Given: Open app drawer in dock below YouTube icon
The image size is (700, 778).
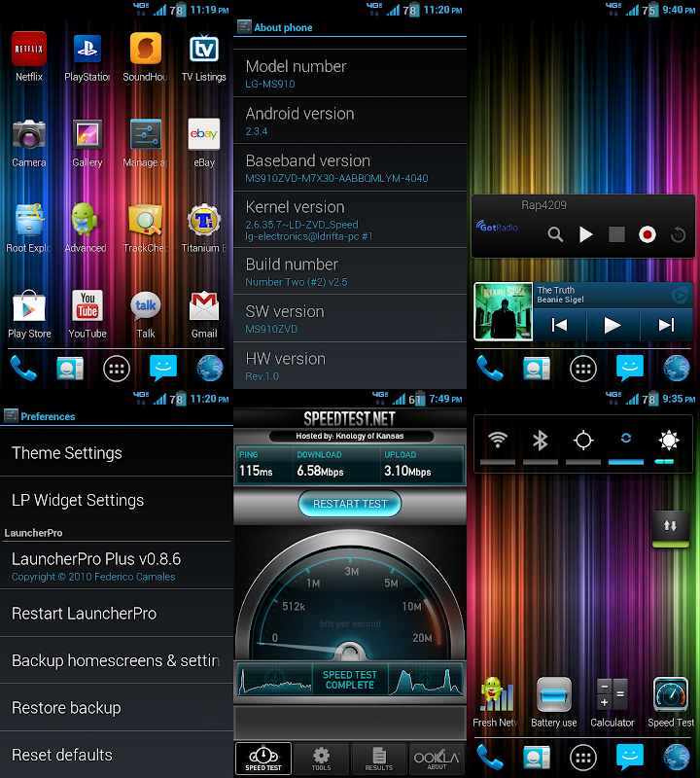Looking at the screenshot, I should tap(117, 369).
